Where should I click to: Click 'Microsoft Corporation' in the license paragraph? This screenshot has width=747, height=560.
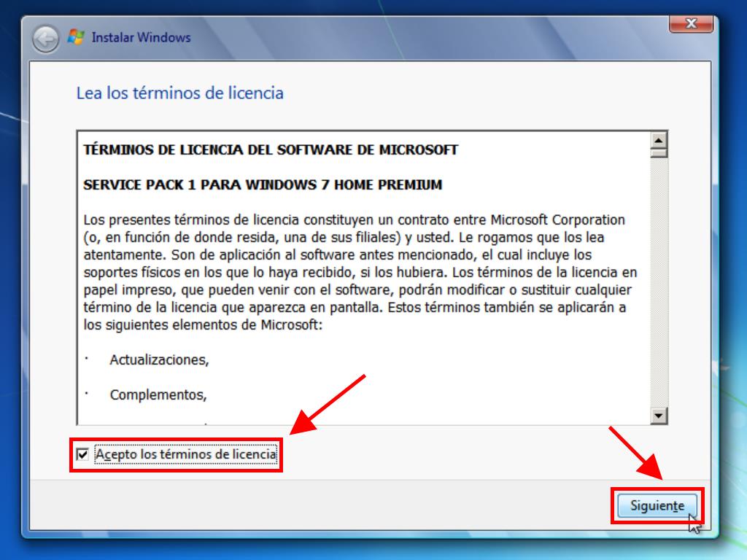pyautogui.click(x=557, y=220)
